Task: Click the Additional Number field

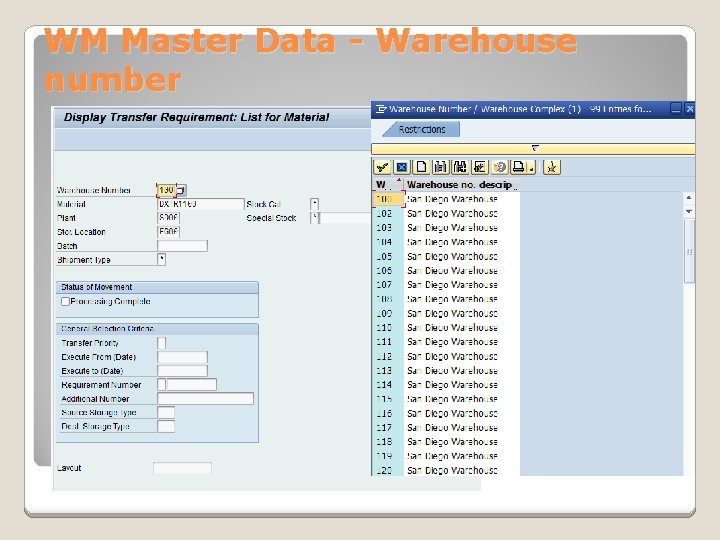Action: pyautogui.click(x=205, y=399)
